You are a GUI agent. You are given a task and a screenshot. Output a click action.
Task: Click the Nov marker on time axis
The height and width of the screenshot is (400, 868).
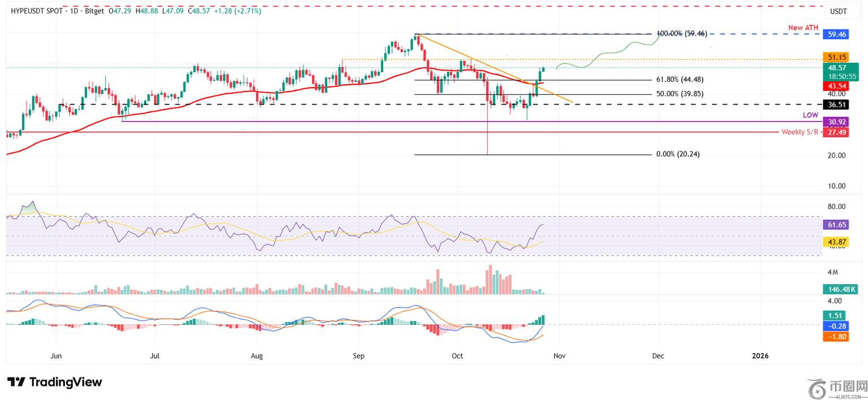coord(558,356)
